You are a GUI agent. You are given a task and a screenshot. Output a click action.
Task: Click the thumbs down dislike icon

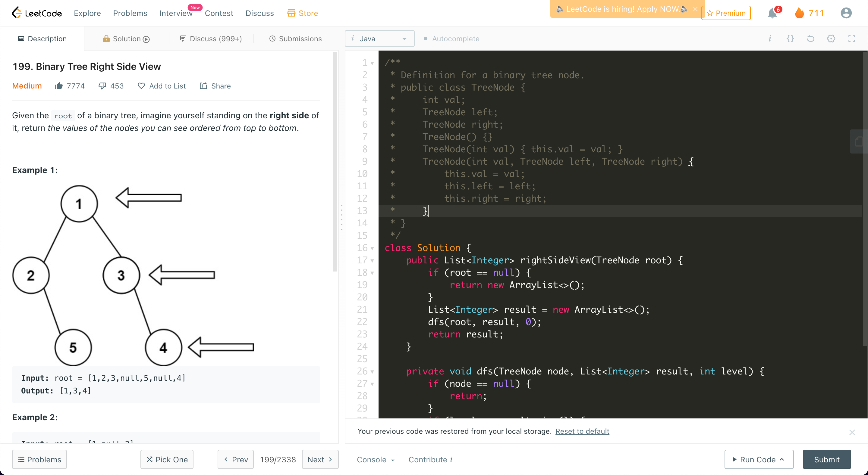(102, 86)
